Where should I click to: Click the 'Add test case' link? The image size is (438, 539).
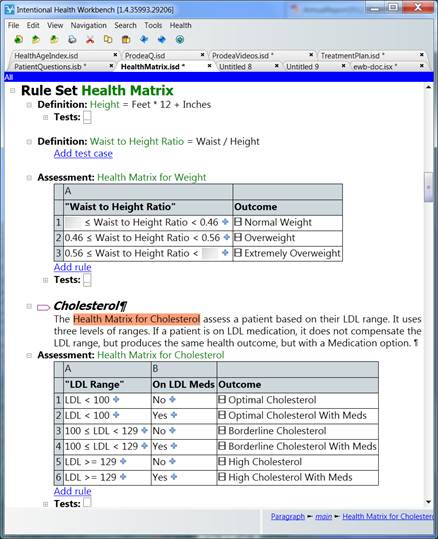coord(83,154)
